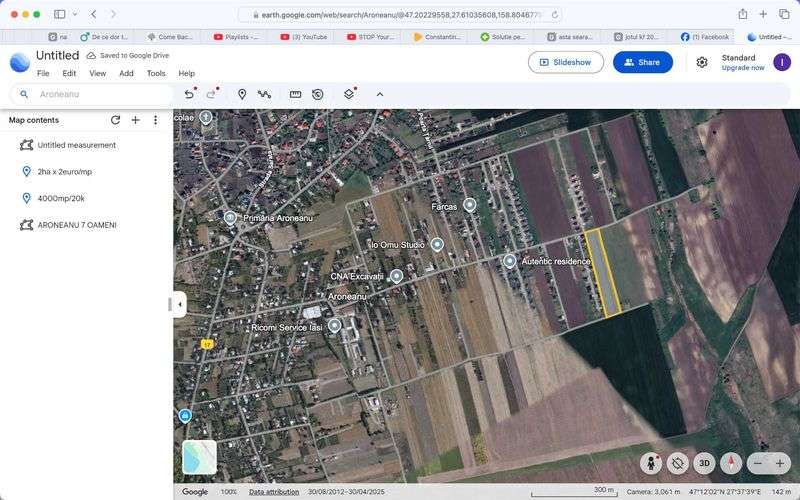This screenshot has width=800, height=500.
Task: Click the Farcas map marker
Action: click(469, 205)
